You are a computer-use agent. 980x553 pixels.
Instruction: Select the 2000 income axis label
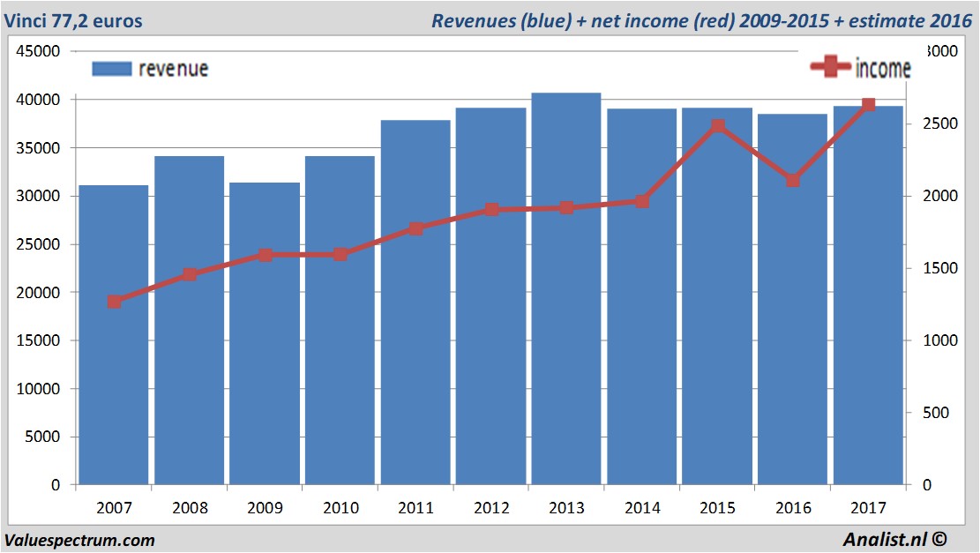pyautogui.click(x=940, y=196)
